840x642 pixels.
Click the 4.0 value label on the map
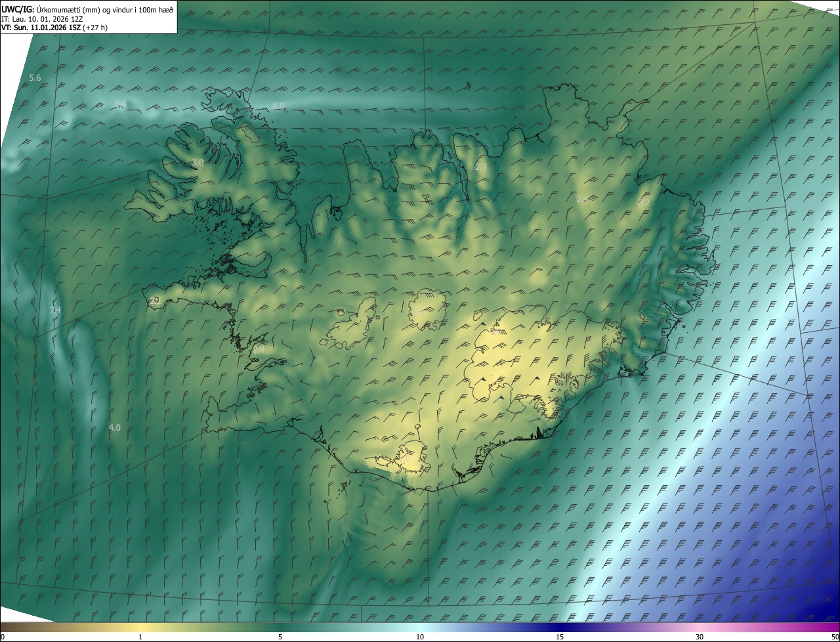(114, 428)
